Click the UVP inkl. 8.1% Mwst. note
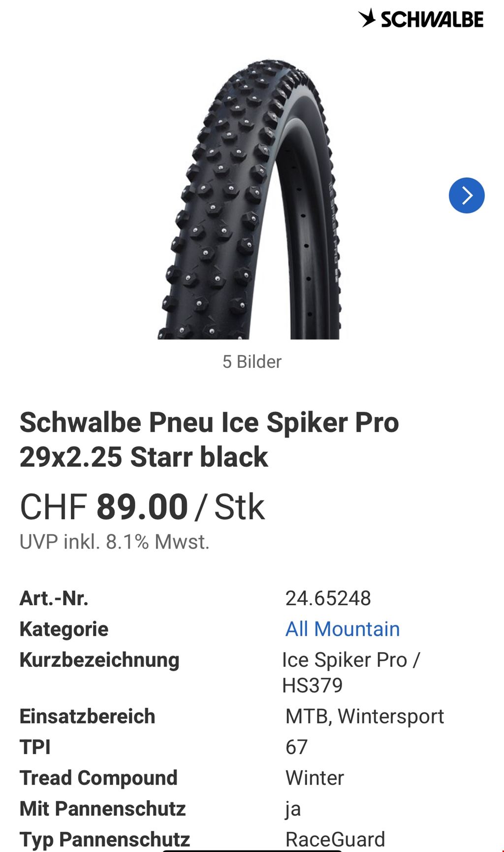Screen dimensions: 504x852 114,542
